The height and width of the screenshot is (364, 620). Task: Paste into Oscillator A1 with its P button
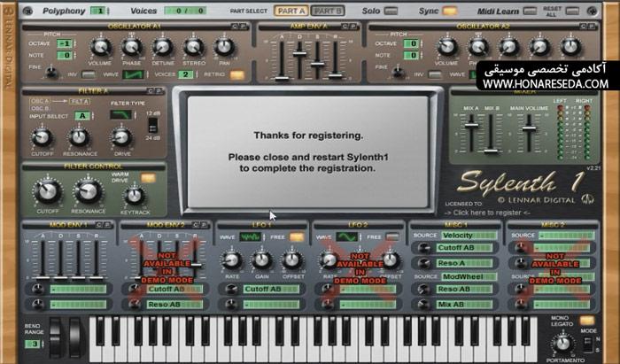coord(243,27)
